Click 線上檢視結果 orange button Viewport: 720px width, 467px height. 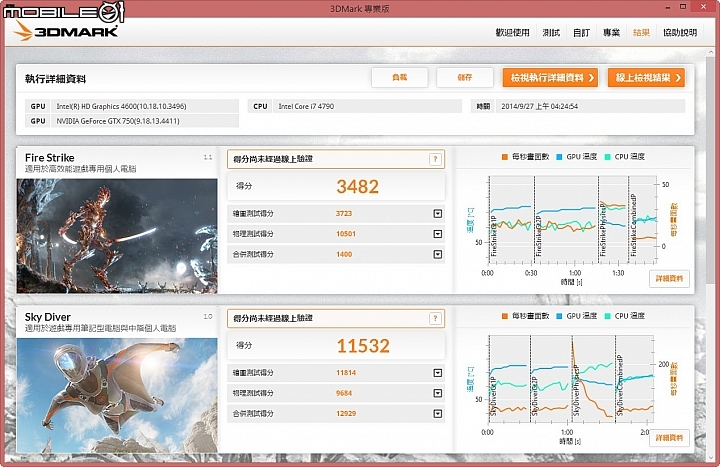(x=646, y=78)
